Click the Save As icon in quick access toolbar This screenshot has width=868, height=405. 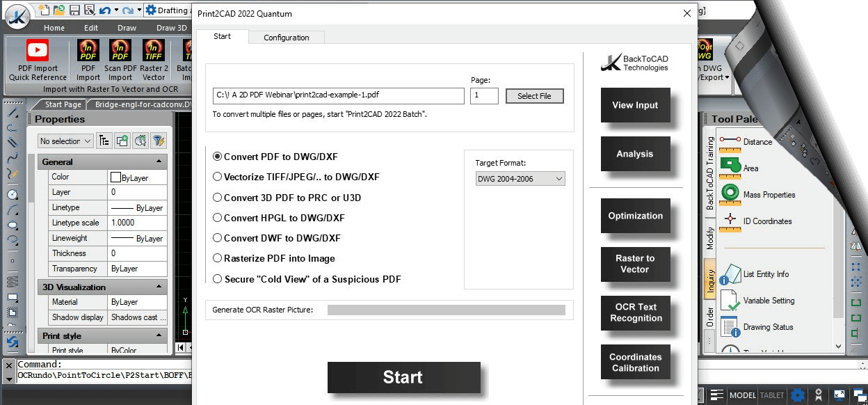tap(90, 10)
